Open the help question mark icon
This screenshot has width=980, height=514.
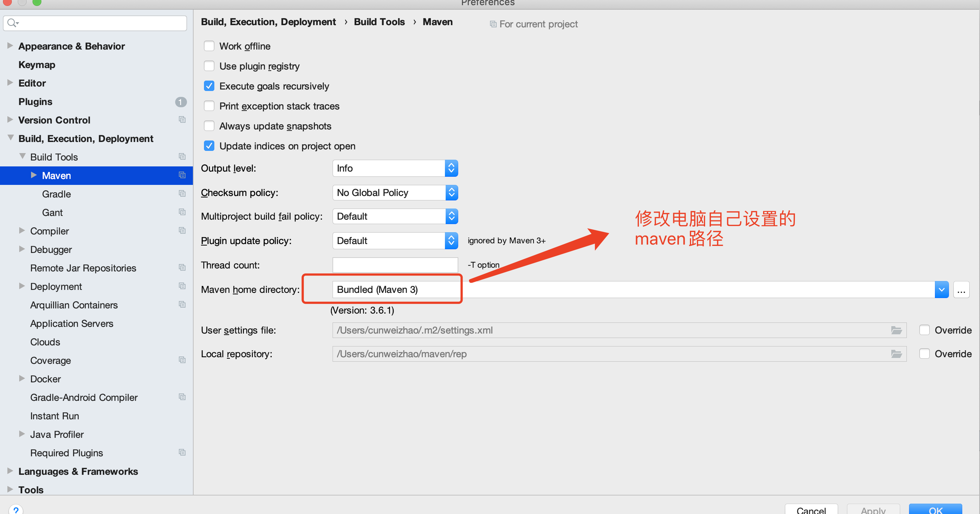(x=16, y=510)
